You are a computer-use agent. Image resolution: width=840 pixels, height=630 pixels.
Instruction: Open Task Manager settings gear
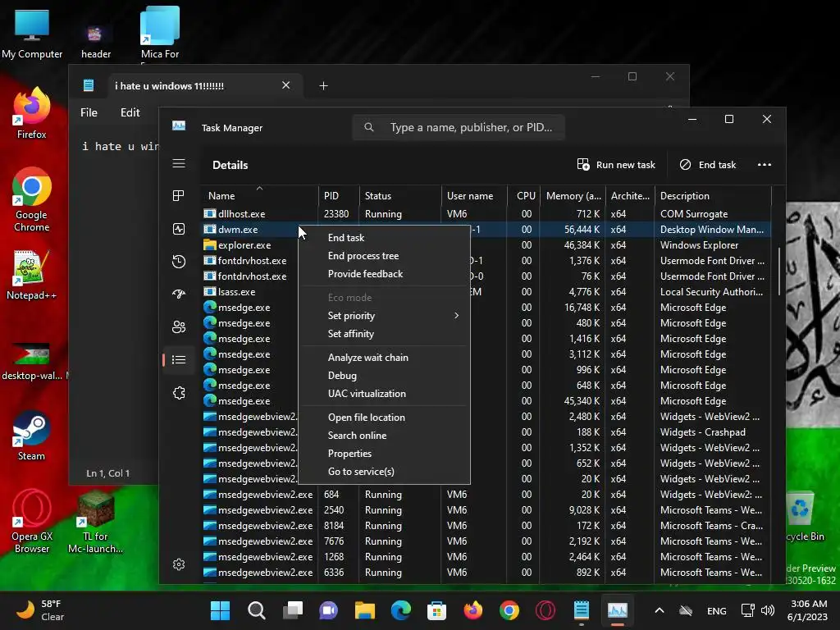click(x=179, y=564)
